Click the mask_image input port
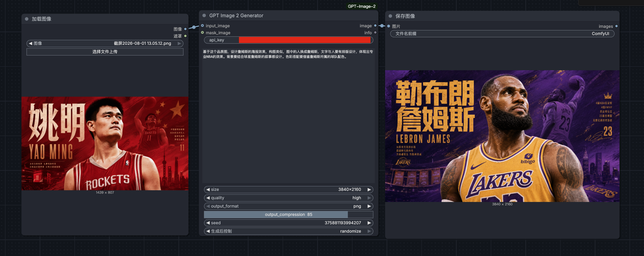Image resolution: width=644 pixels, height=256 pixels. pyautogui.click(x=203, y=33)
